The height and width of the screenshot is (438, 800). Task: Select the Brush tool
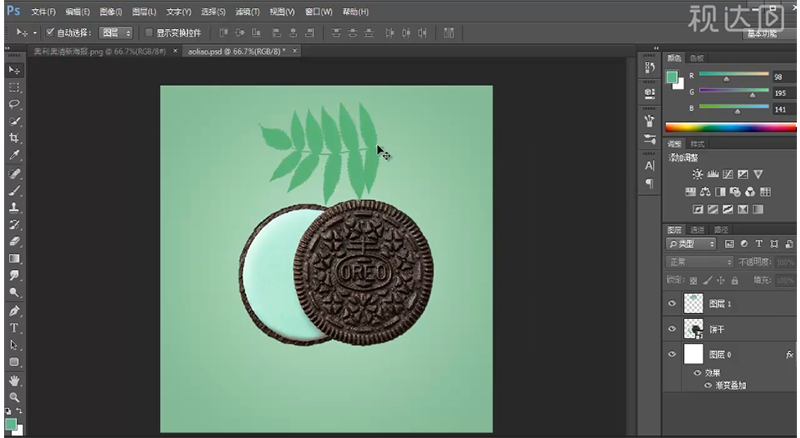point(14,190)
